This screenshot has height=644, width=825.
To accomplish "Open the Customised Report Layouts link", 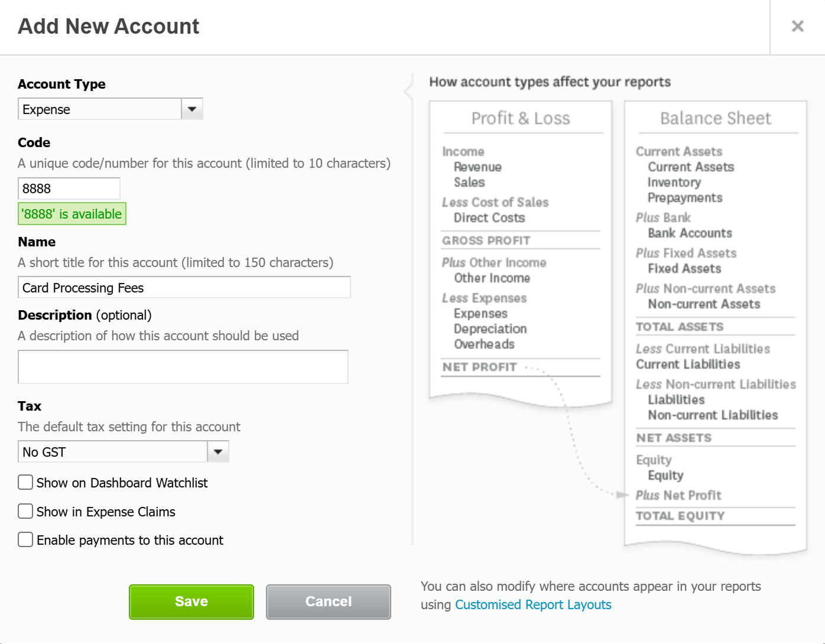I will (533, 605).
